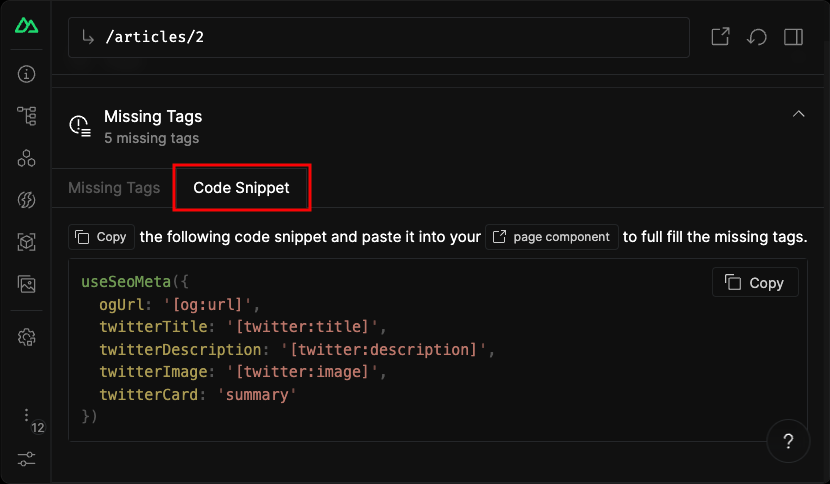Screen dimensions: 830x484
Task: Click the Nuxt logo icon
Action: [26, 26]
